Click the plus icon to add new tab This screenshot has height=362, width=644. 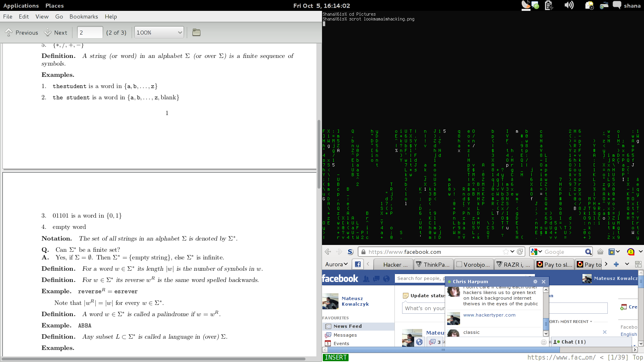click(616, 264)
